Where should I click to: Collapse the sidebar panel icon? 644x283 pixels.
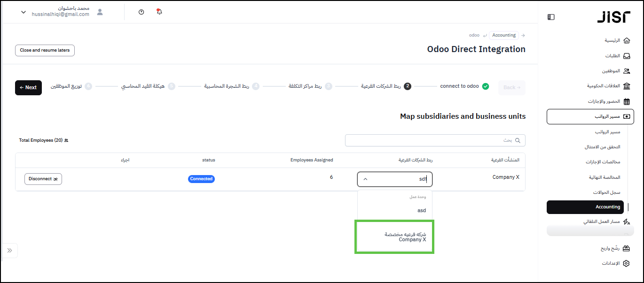(x=551, y=17)
